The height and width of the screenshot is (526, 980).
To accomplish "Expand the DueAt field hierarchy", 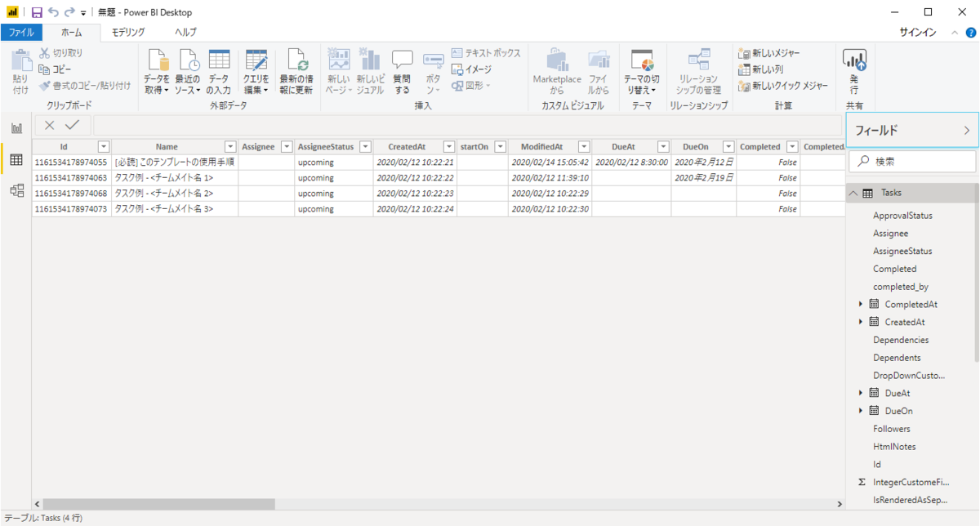I will point(861,393).
